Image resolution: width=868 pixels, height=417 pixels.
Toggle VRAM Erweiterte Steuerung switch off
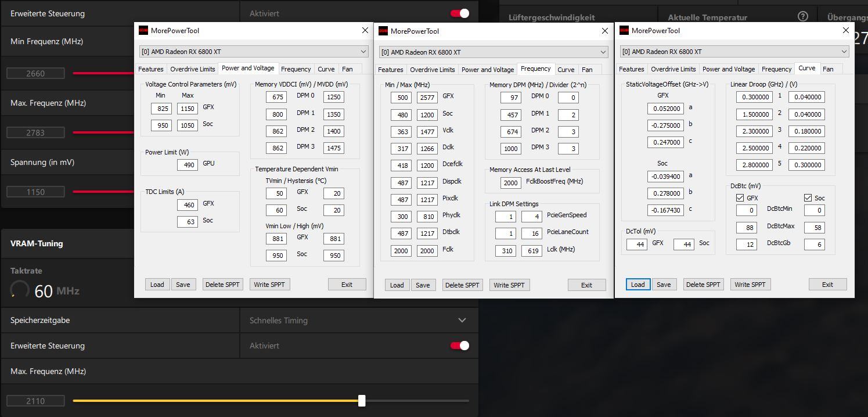point(460,346)
